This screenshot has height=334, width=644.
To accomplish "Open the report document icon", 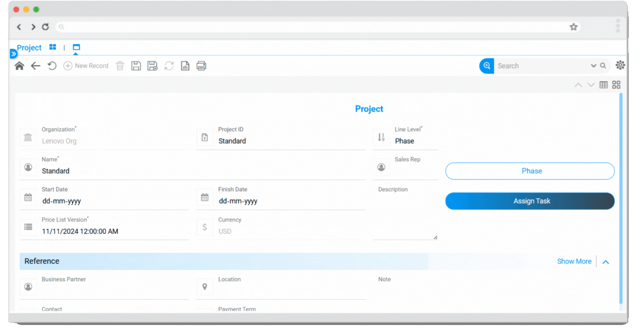I will (x=185, y=66).
